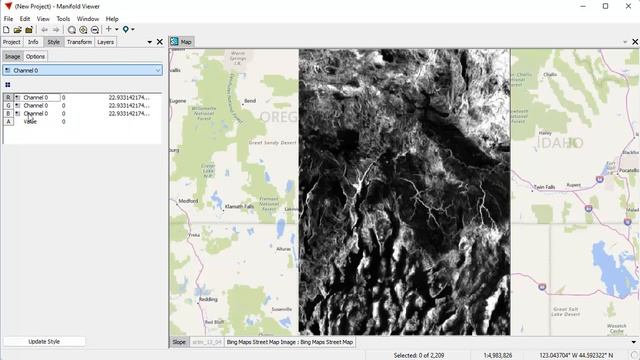Open the Window menu
The width and height of the screenshot is (640, 360).
[x=88, y=19]
